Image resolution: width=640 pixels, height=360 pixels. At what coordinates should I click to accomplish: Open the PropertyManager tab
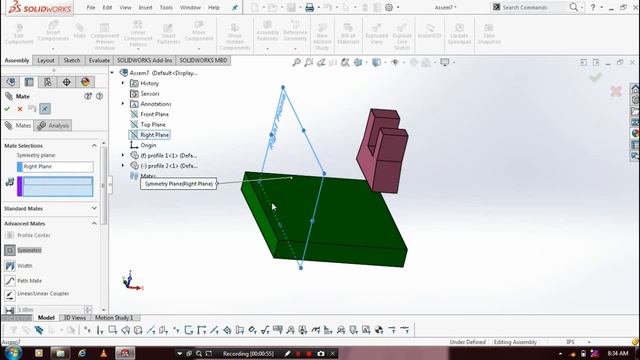(x=29, y=82)
